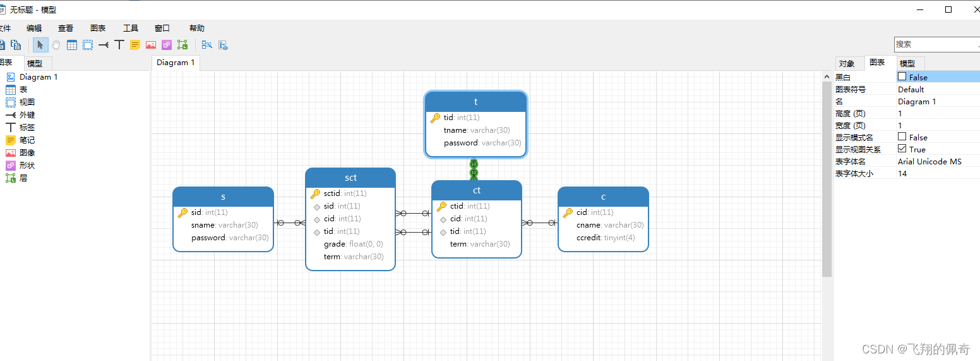Select the sct table header
Image resolution: width=980 pixels, height=361 pixels.
(350, 178)
